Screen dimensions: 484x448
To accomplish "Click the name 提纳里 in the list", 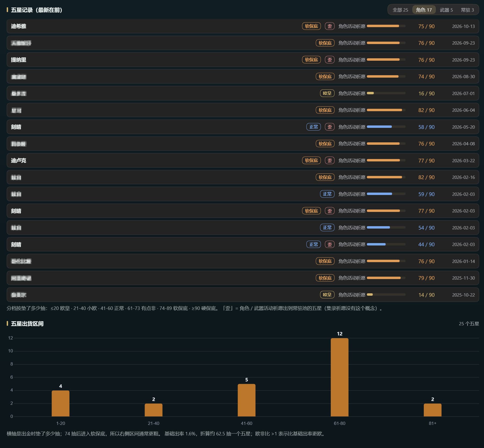I will point(19,60).
